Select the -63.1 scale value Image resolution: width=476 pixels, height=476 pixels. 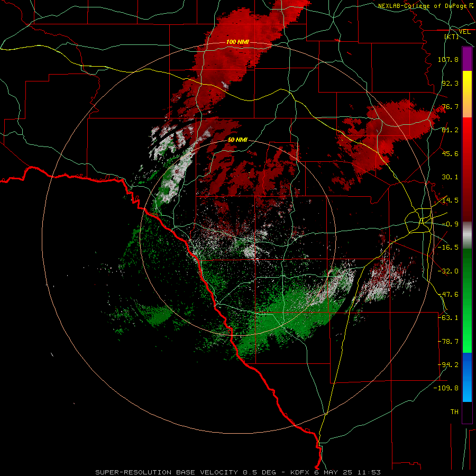448,318
